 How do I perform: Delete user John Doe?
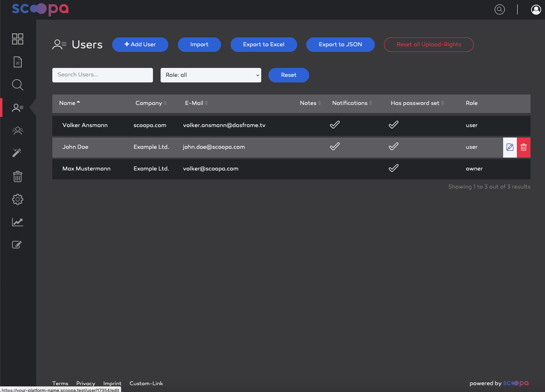524,147
